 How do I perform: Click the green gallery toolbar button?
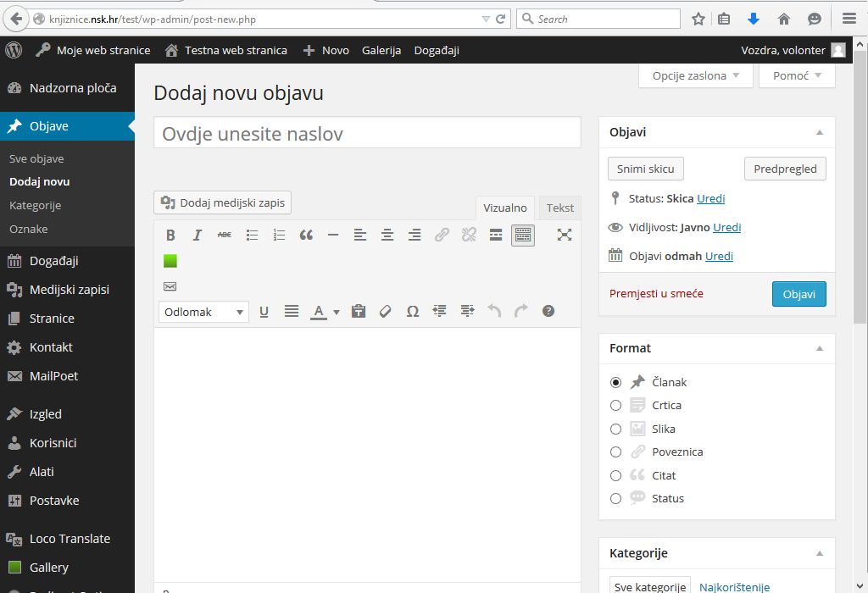170,261
